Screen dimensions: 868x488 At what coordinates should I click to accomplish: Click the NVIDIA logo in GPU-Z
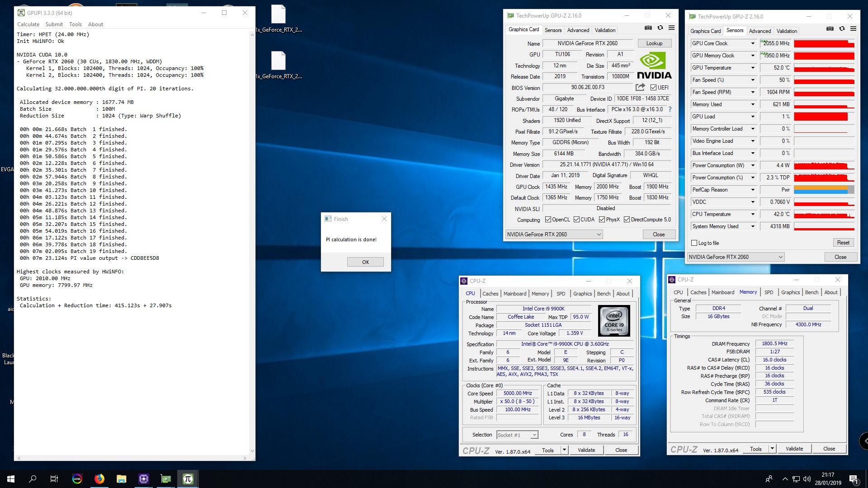(654, 66)
